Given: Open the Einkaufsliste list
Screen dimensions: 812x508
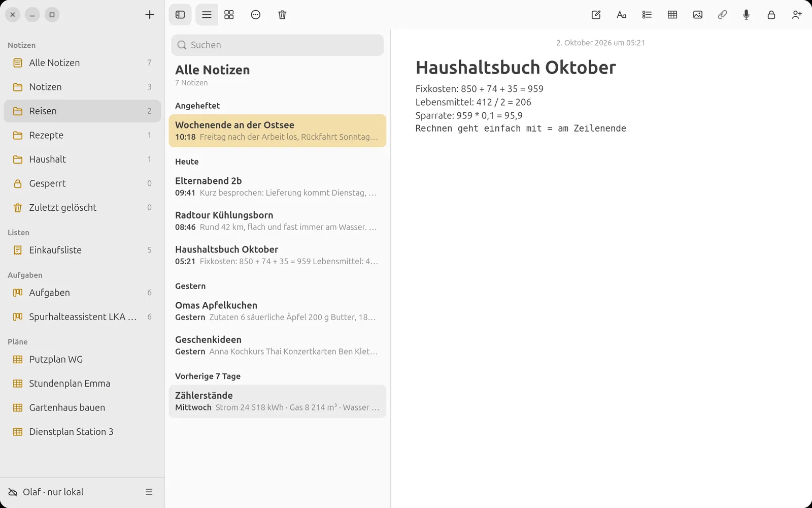Looking at the screenshot, I should coord(82,250).
